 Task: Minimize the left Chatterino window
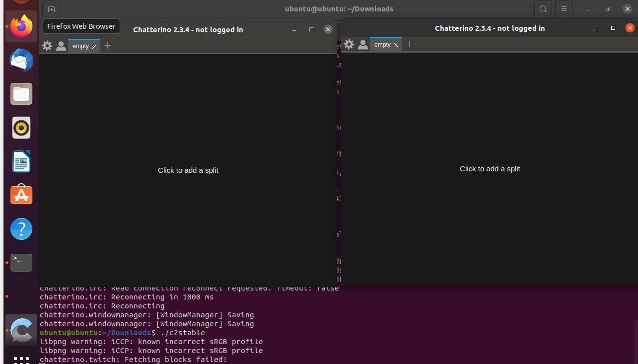point(294,30)
